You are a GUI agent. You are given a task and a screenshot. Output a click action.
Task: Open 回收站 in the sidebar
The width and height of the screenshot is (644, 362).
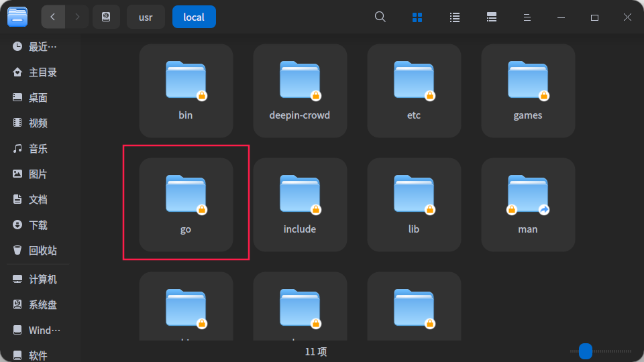(36, 250)
